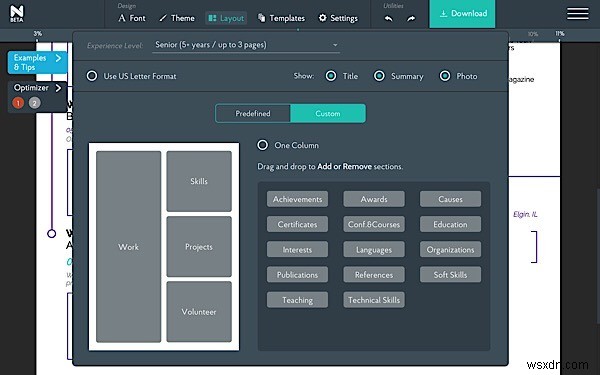The height and width of the screenshot is (375, 600).
Task: Click the Organizations section chip
Action: (x=450, y=249)
